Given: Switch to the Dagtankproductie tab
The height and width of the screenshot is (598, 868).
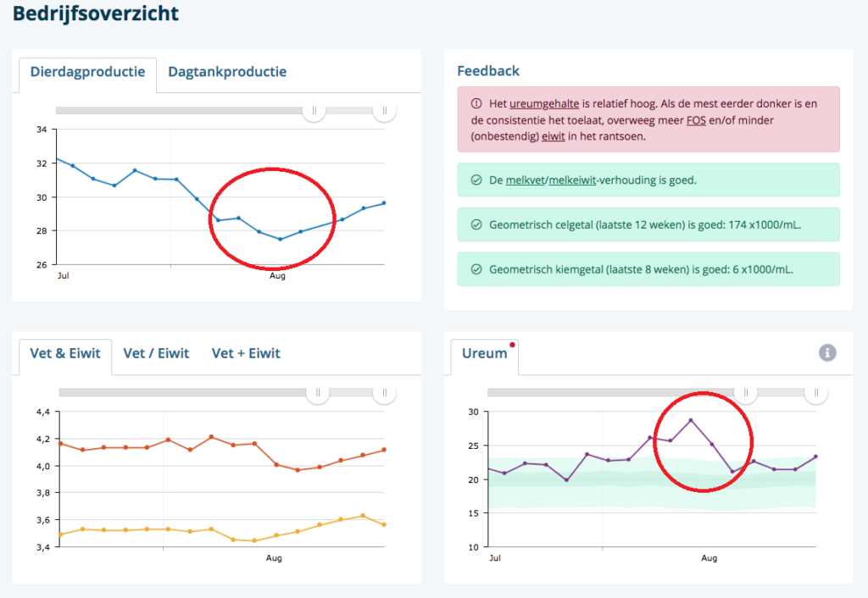Looking at the screenshot, I should [227, 72].
